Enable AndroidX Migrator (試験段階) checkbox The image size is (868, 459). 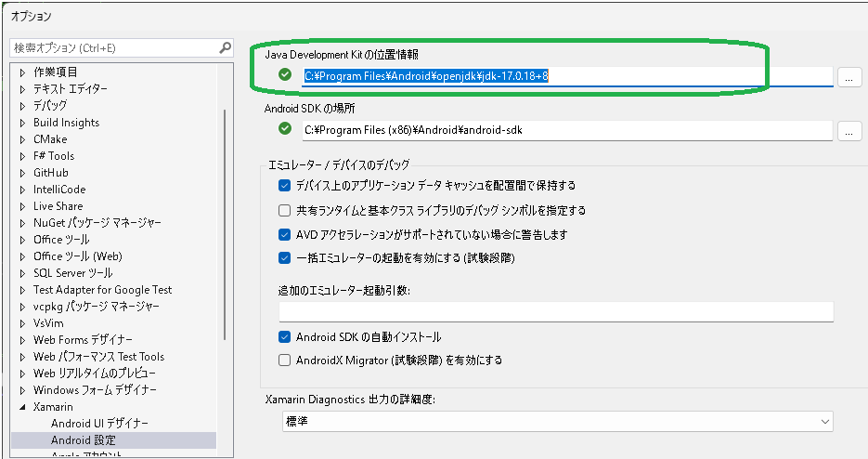click(x=285, y=360)
